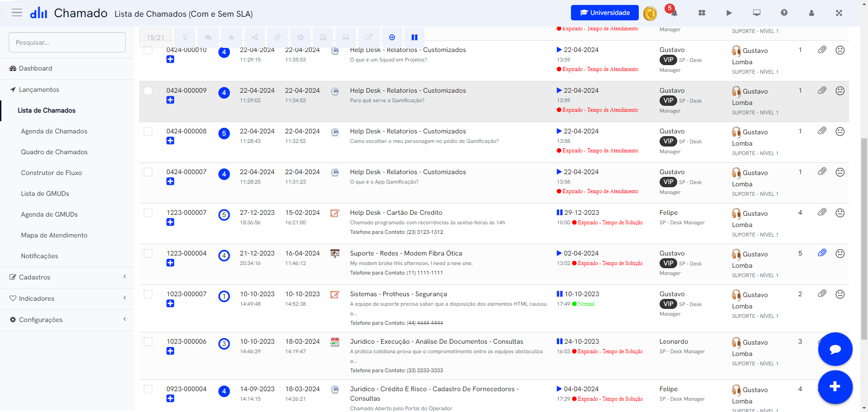Select checkbox for ticket 0424-000007

(148, 172)
